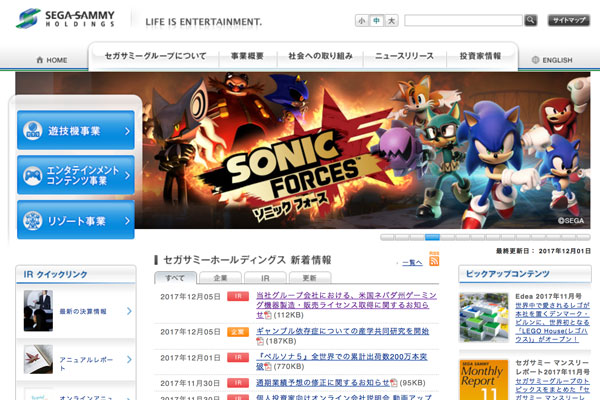
Task: Select the 更新 news tab
Action: pos(310,278)
